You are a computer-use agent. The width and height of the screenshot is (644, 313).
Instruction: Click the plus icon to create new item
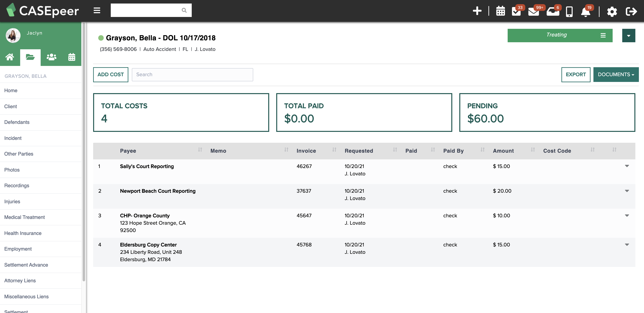coord(477,11)
